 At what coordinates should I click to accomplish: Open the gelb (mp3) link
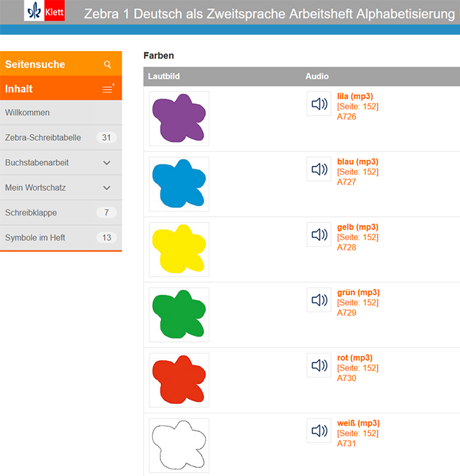pos(358,226)
